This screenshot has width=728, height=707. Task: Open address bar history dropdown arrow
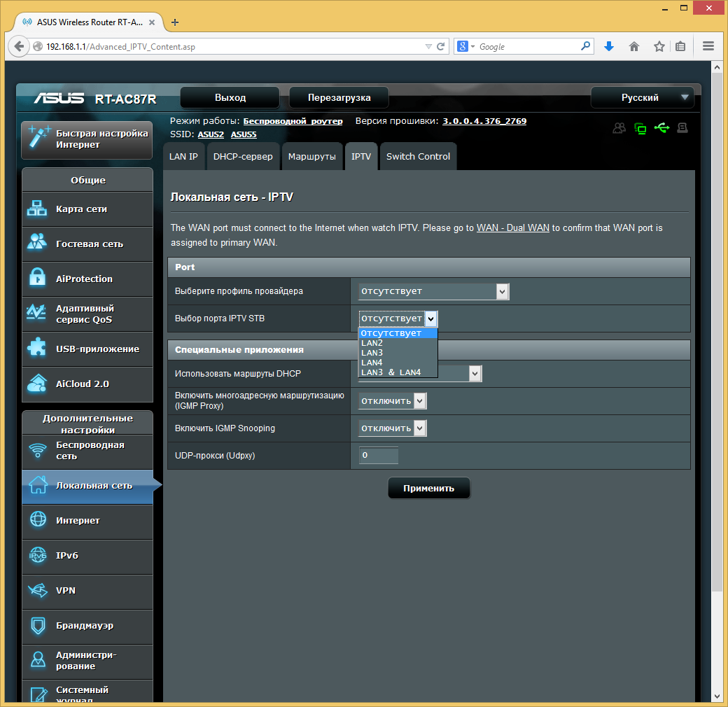point(428,46)
